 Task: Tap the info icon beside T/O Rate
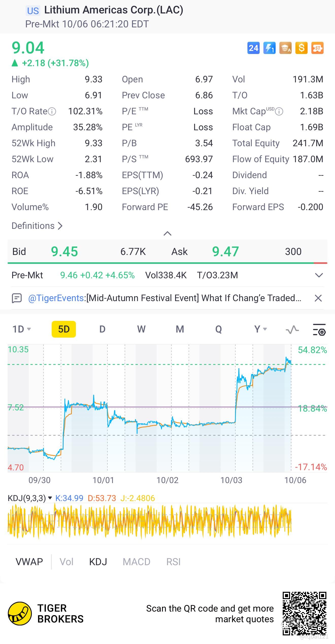click(52, 111)
